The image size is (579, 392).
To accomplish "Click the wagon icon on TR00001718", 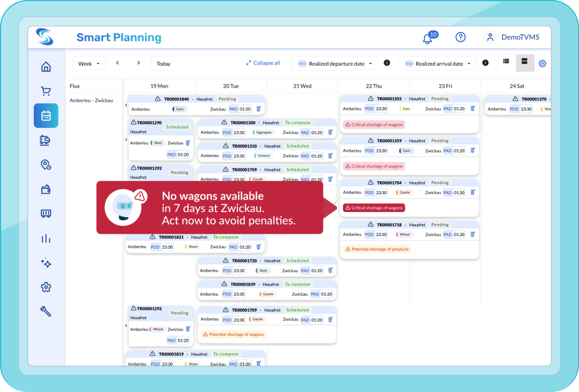I will point(472,234).
